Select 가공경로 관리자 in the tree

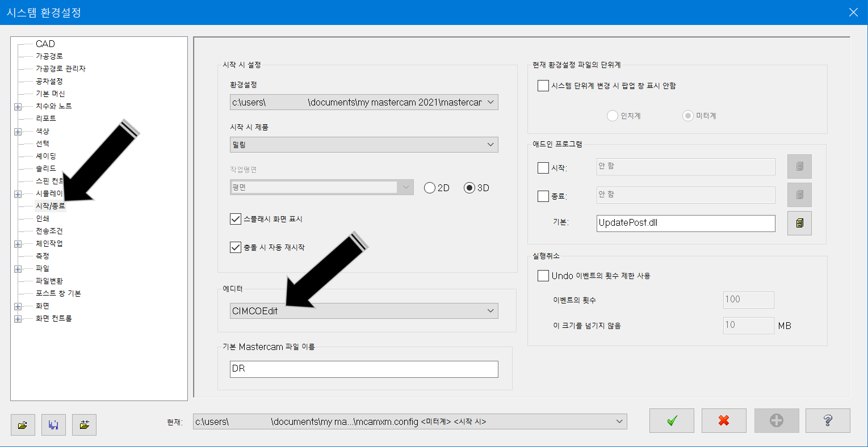pos(61,69)
